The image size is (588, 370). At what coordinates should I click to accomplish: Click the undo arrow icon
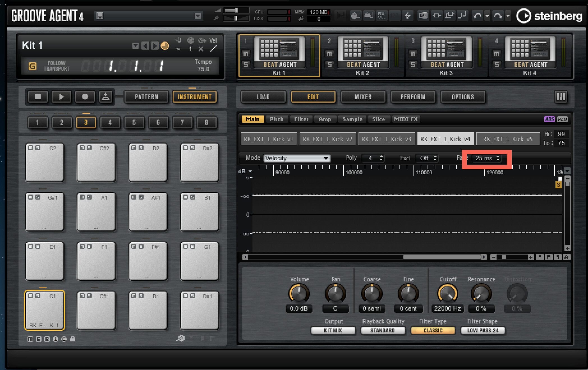477,15
